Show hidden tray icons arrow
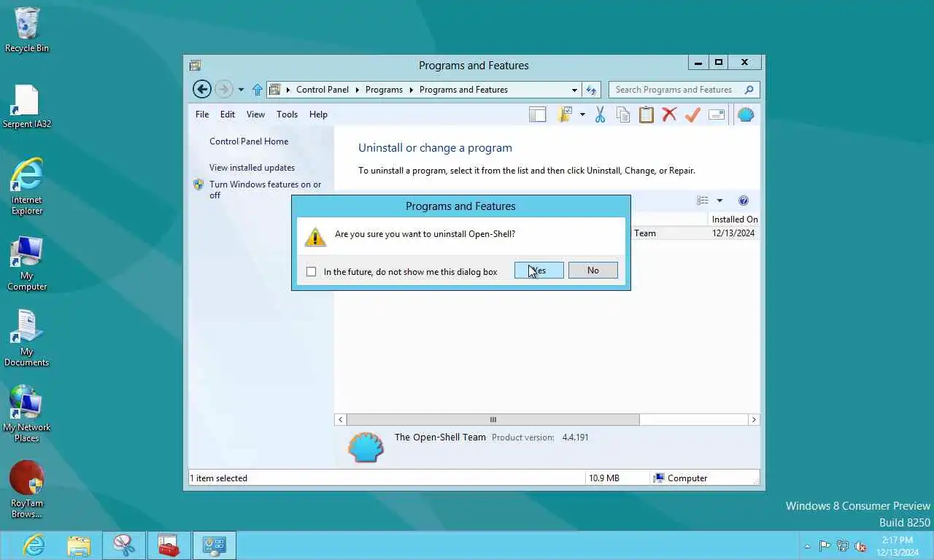This screenshot has width=934, height=560. (x=807, y=546)
